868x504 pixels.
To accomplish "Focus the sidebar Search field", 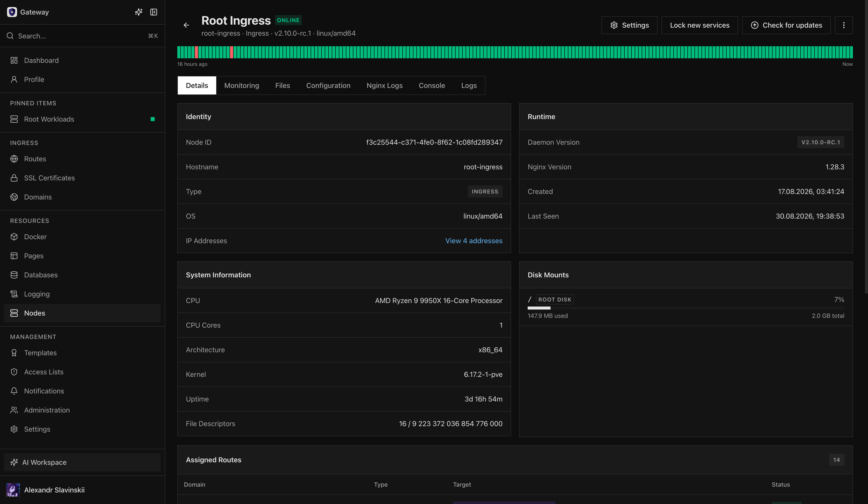I will (x=82, y=36).
